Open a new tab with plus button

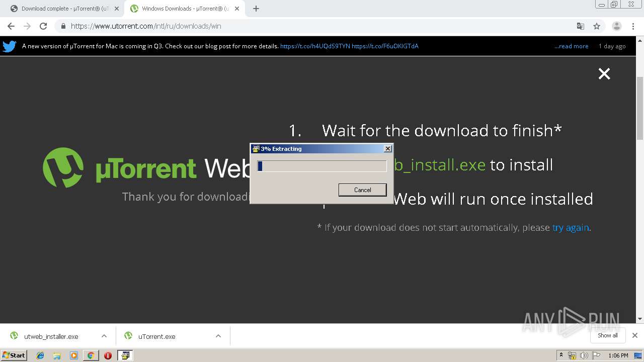[x=256, y=9]
